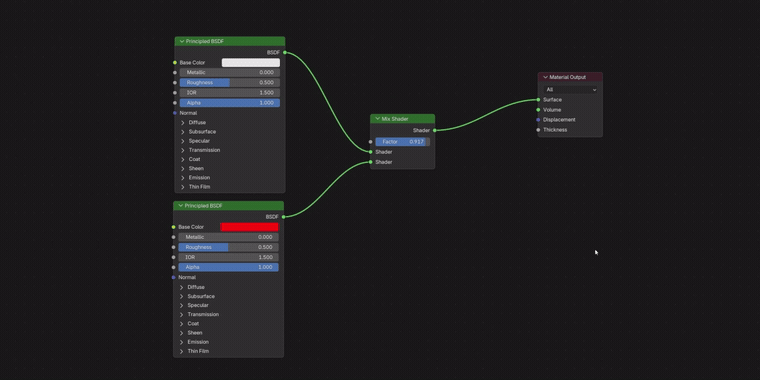Collapse the bottom Principled BSDF node header chevron
Screen dimensions: 760x380
(x=181, y=206)
